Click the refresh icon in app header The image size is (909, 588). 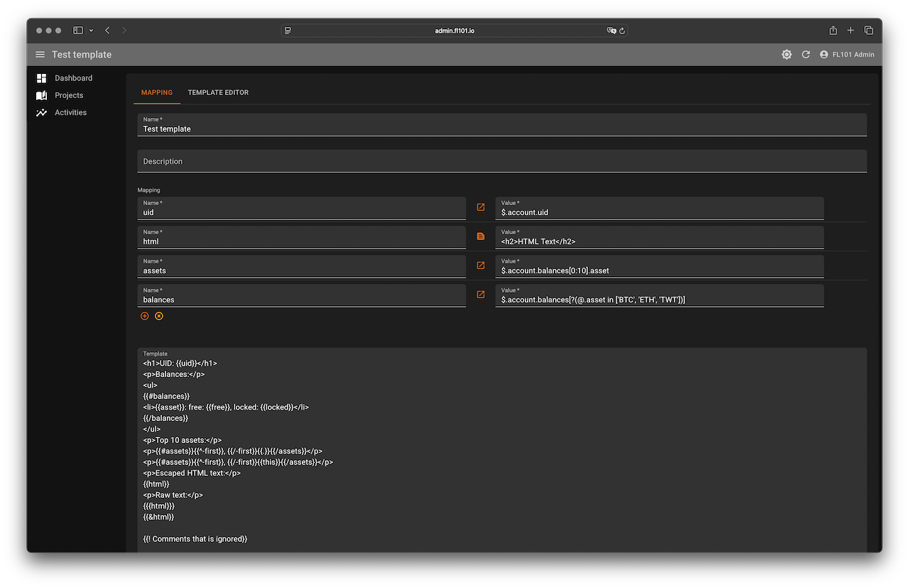coord(805,55)
